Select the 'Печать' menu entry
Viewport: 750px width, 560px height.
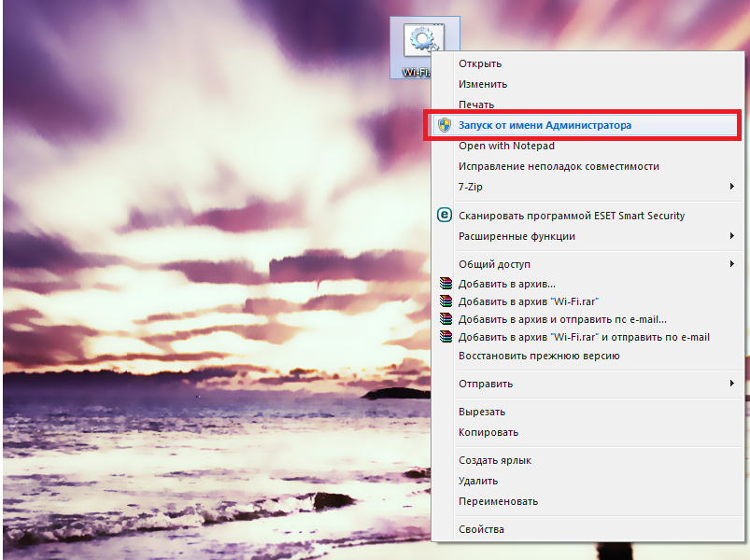click(587, 105)
